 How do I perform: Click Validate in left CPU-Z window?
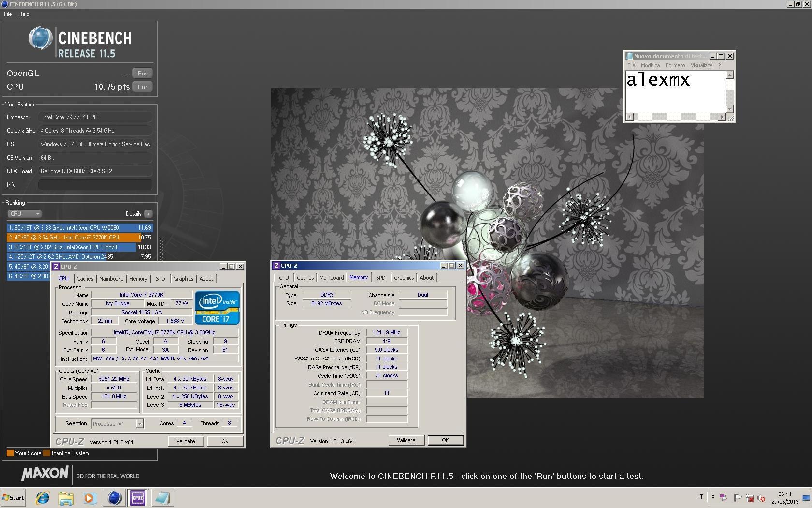pyautogui.click(x=186, y=441)
